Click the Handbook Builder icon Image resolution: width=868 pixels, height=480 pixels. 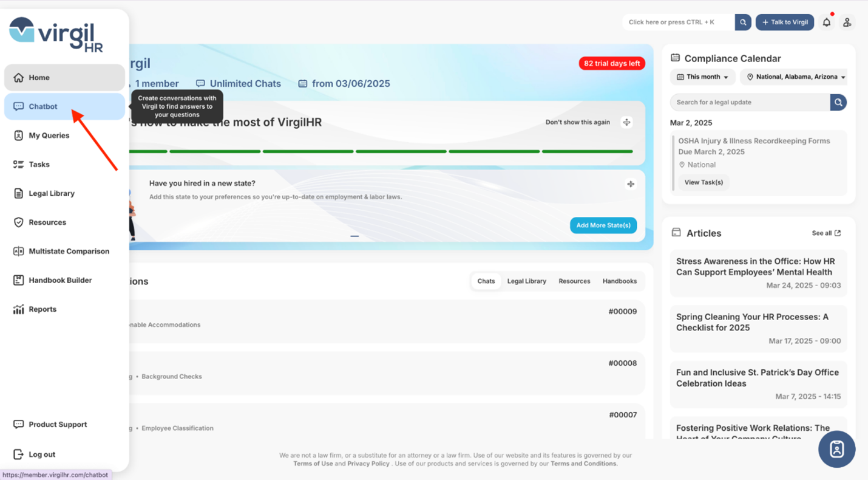coord(18,280)
